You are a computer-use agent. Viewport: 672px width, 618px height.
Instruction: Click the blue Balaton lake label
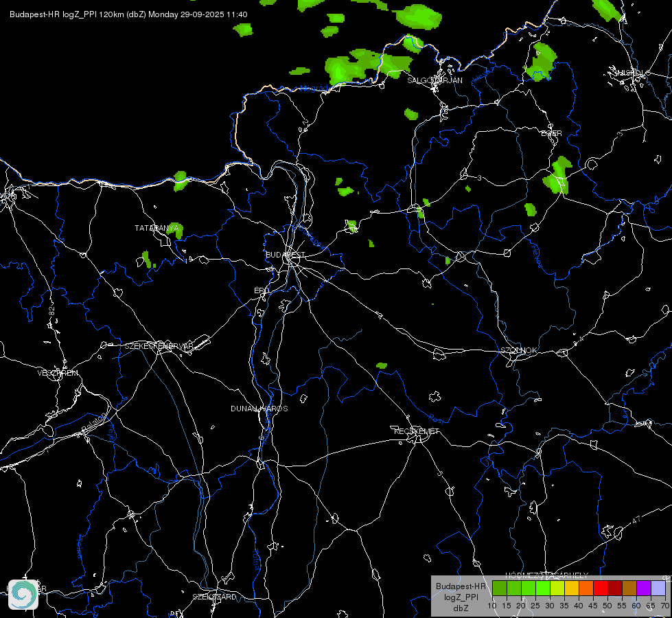point(95,422)
